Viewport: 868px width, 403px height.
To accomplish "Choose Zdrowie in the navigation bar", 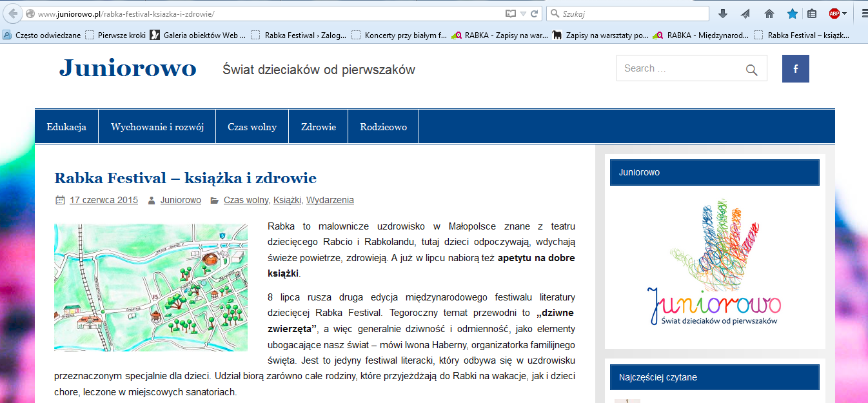I will [x=319, y=127].
